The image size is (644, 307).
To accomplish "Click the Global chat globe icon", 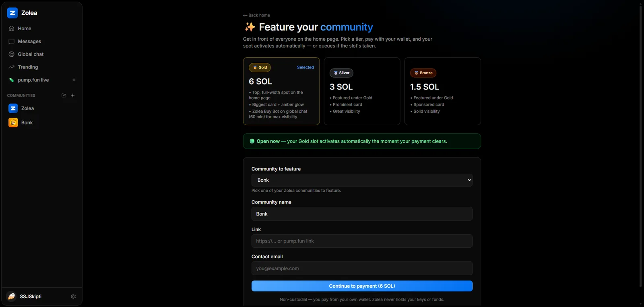I will [12, 54].
